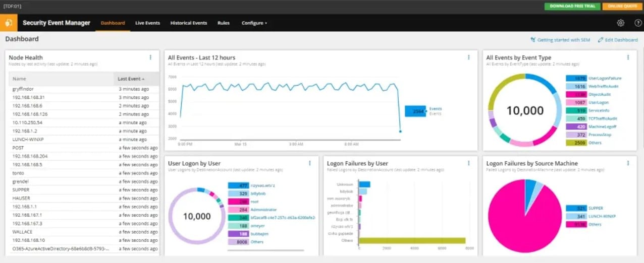Click the WebTrafficAudit legend swatch 1616

click(x=576, y=86)
